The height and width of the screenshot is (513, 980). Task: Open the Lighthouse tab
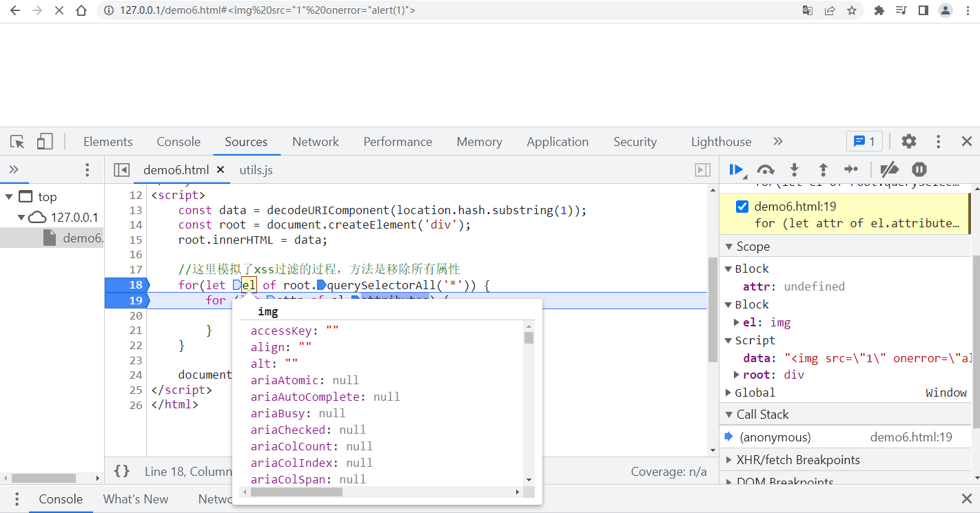pos(721,142)
